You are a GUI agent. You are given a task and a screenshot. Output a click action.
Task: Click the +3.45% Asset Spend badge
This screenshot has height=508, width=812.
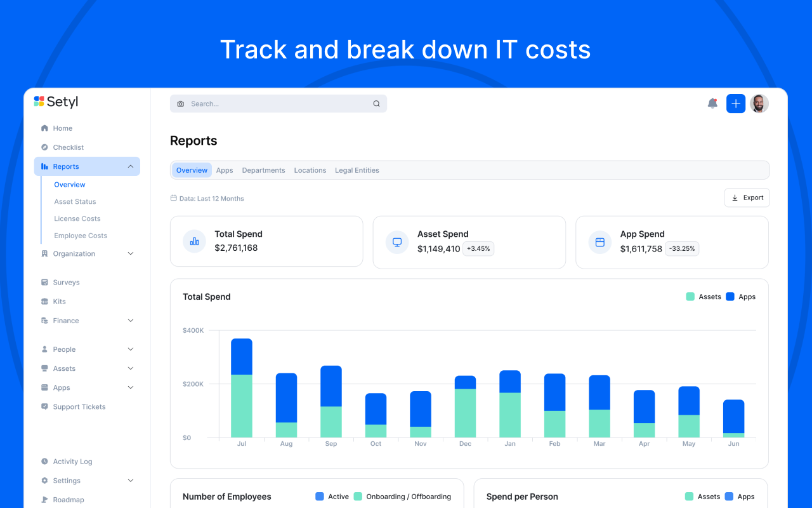[x=478, y=249]
